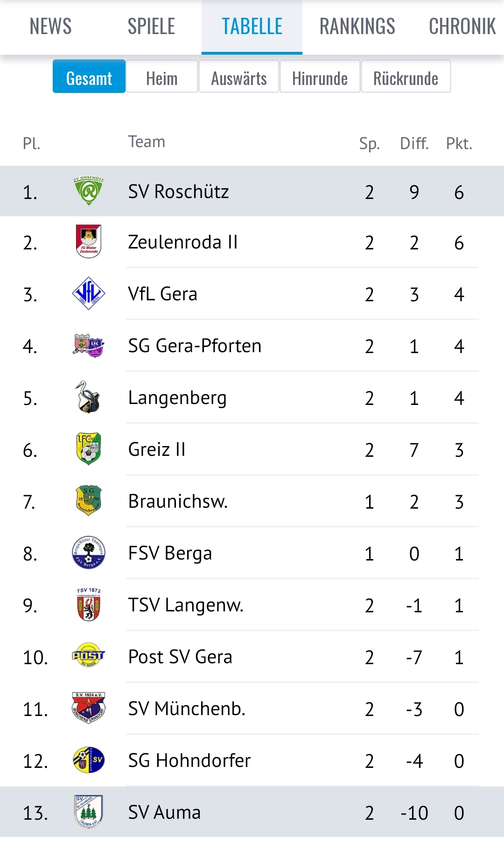Screen dimensions: 504x844
Task: Switch to the RANKINGS tab
Action: pos(357,27)
